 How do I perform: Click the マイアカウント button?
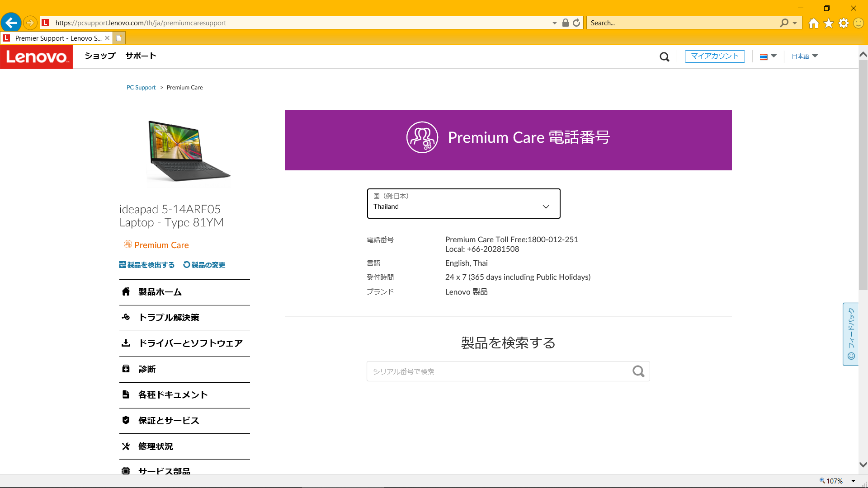(x=715, y=56)
